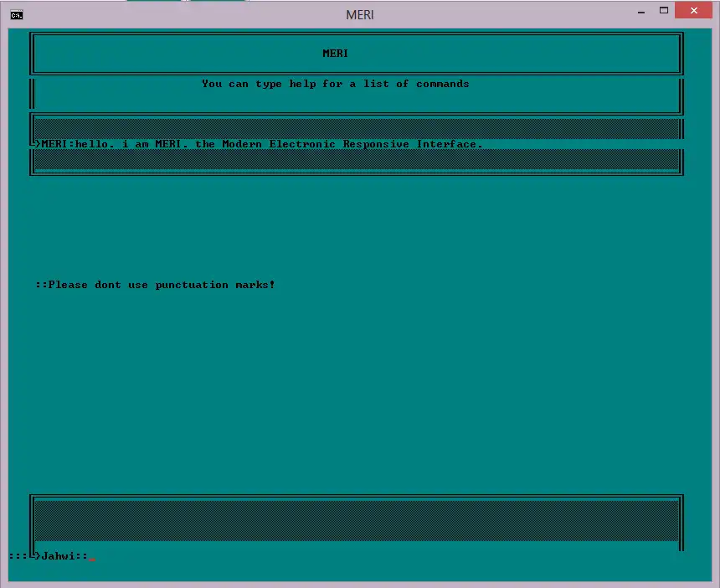The image size is (720, 588).
Task: Place cursor at the blinking text cursor
Action: 94,557
